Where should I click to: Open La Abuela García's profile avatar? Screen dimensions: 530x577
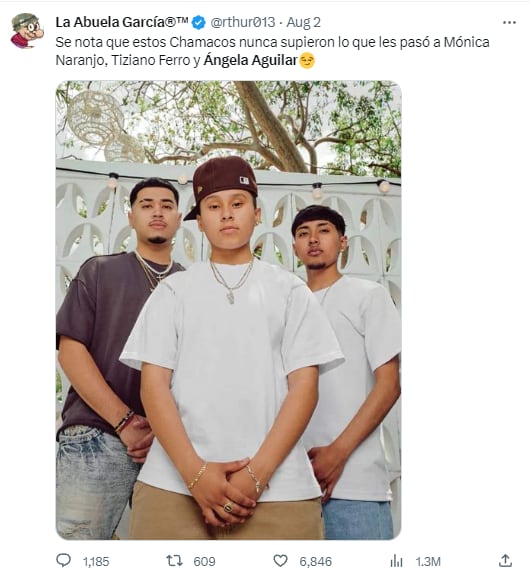[x=27, y=31]
